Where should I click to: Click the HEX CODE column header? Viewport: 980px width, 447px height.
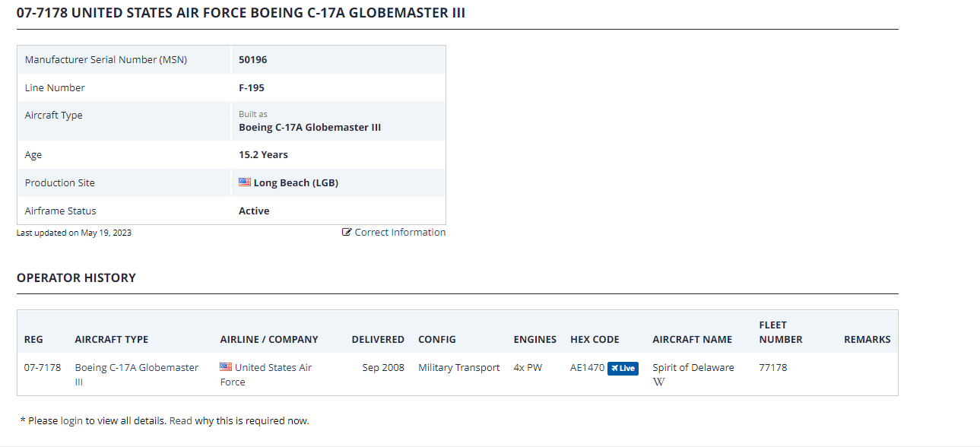595,340
